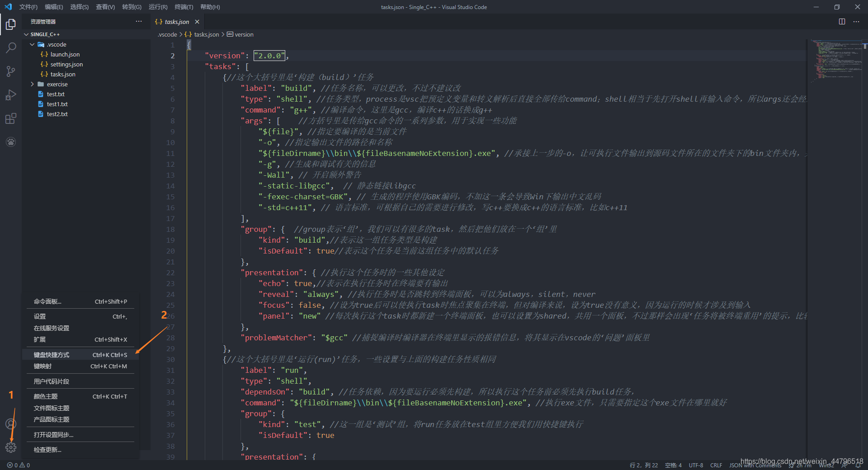Open the Source Control view
This screenshot has height=470, width=868.
tap(11, 71)
